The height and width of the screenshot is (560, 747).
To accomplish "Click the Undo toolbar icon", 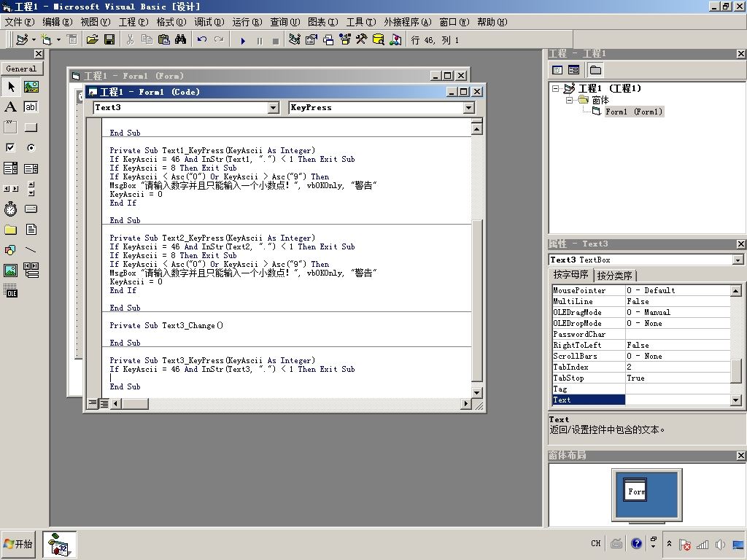I will coord(202,39).
